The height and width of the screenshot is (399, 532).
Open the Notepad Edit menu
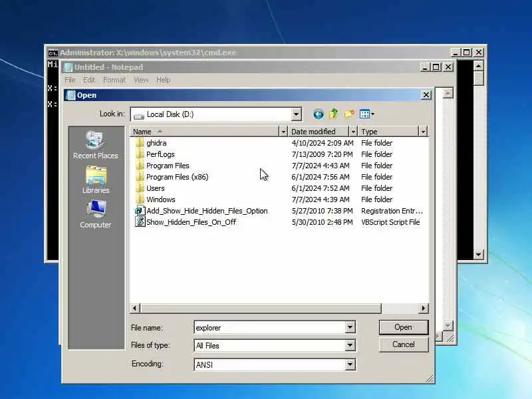89,80
